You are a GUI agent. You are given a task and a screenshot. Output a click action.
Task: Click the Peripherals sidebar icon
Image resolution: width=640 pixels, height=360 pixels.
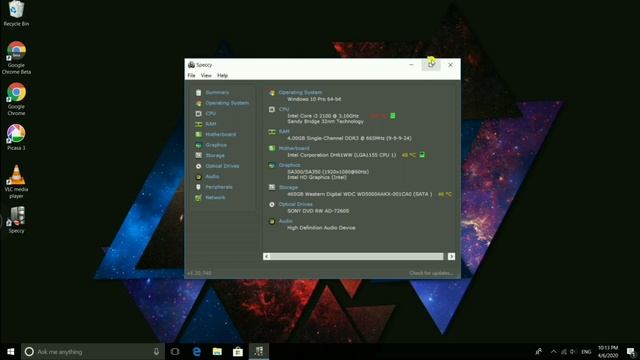[x=198, y=187]
